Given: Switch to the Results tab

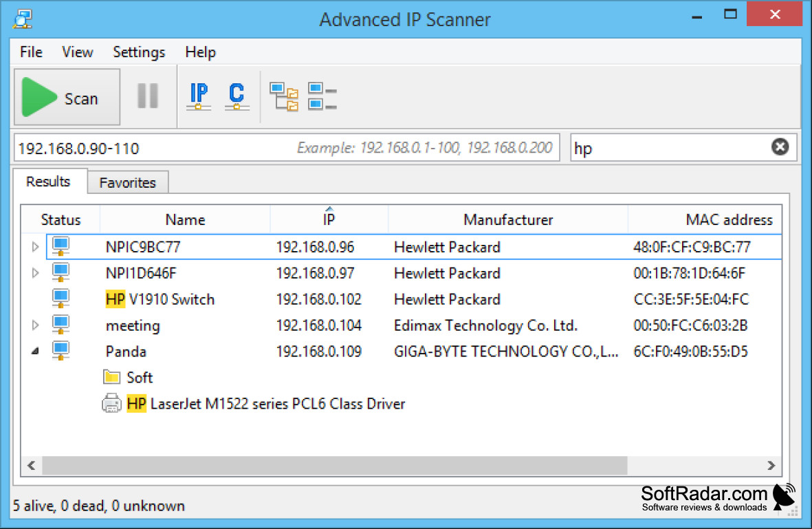Looking at the screenshot, I should [x=48, y=182].
